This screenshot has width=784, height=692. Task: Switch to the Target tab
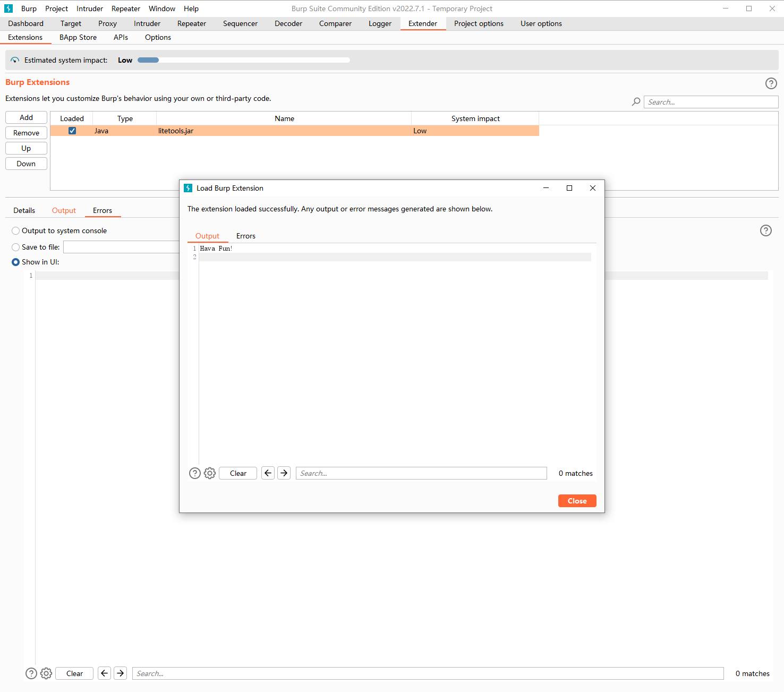click(x=71, y=23)
